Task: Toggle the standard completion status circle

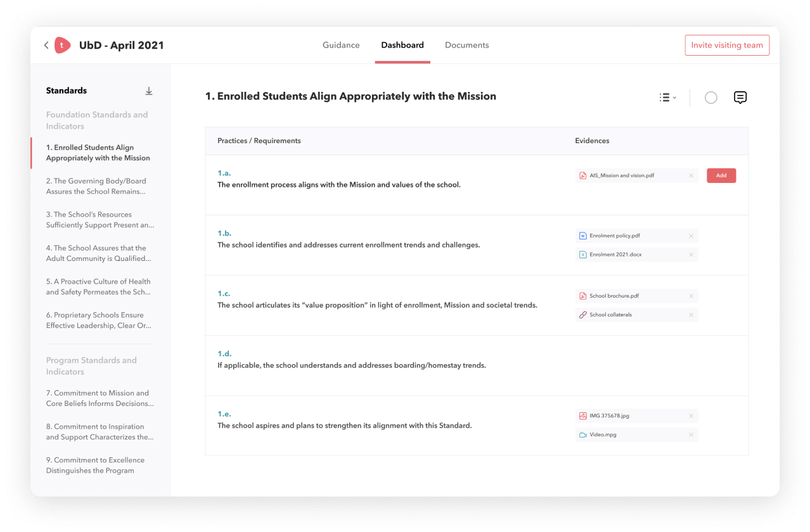Action: (x=711, y=98)
